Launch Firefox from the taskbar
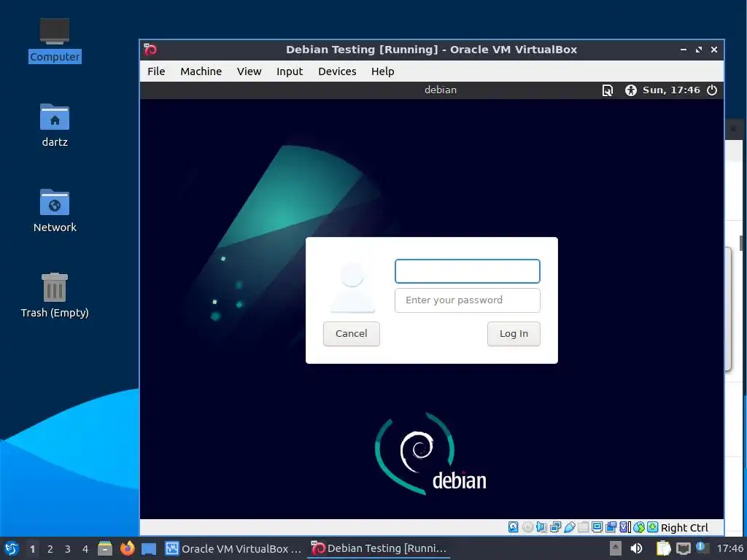747x560 pixels. coord(127,548)
